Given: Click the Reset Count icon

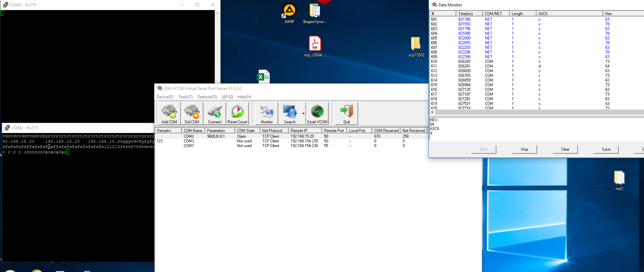Looking at the screenshot, I should [x=237, y=114].
